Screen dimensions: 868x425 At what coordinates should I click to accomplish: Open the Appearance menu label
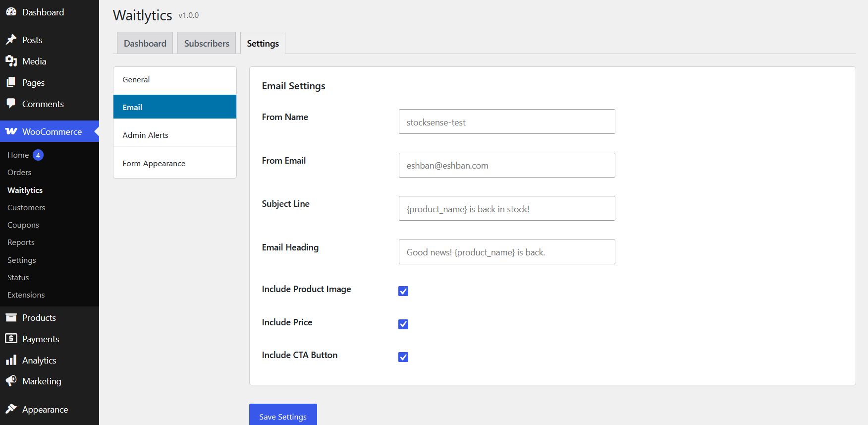click(x=45, y=409)
